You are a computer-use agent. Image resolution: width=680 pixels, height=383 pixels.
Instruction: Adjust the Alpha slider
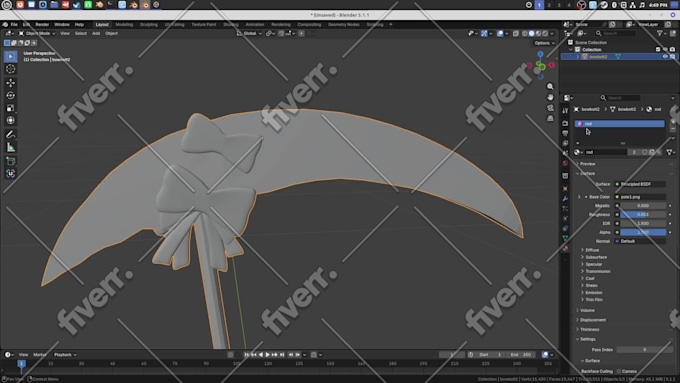click(643, 232)
